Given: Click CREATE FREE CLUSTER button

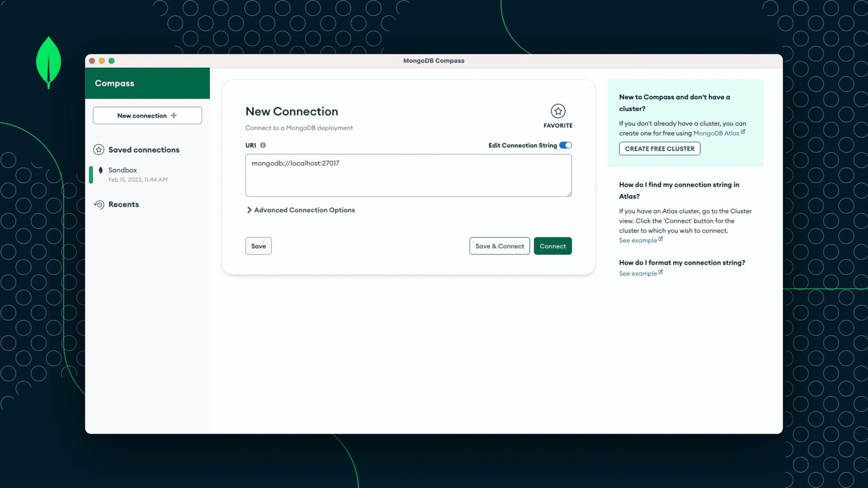Looking at the screenshot, I should [x=660, y=149].
